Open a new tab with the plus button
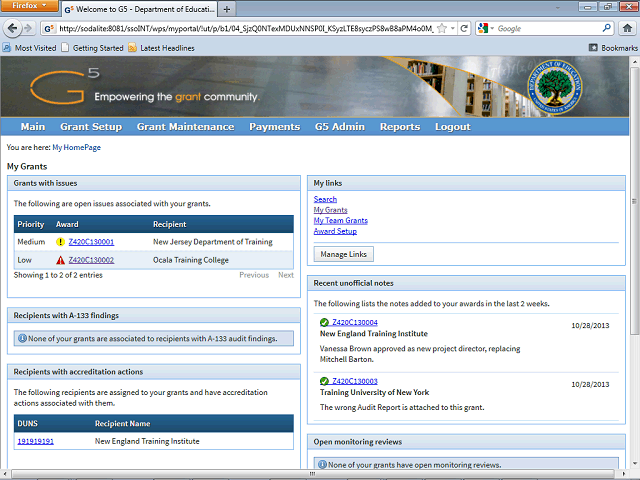 (227, 9)
